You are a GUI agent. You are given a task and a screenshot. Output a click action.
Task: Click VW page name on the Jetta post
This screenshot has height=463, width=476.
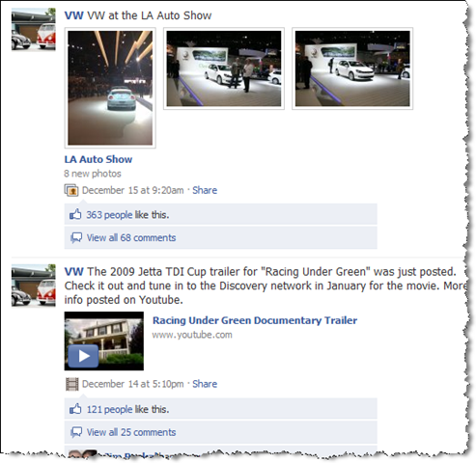pos(73,272)
